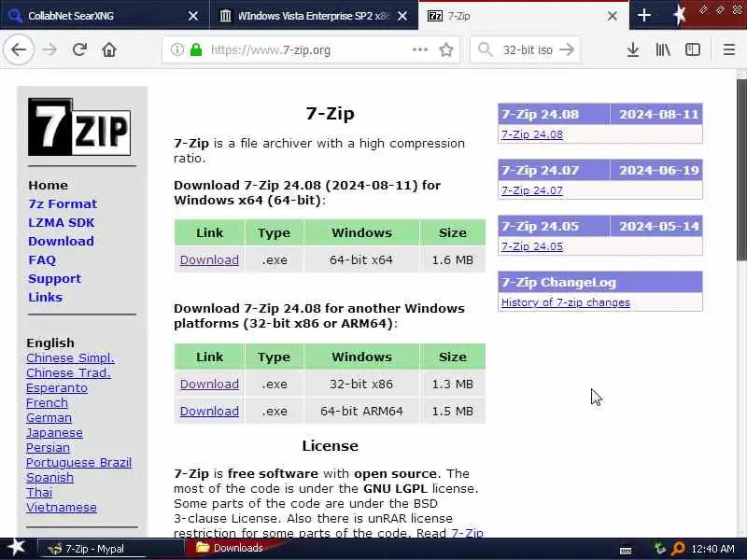Click the 1.6 MB size cell

452,260
